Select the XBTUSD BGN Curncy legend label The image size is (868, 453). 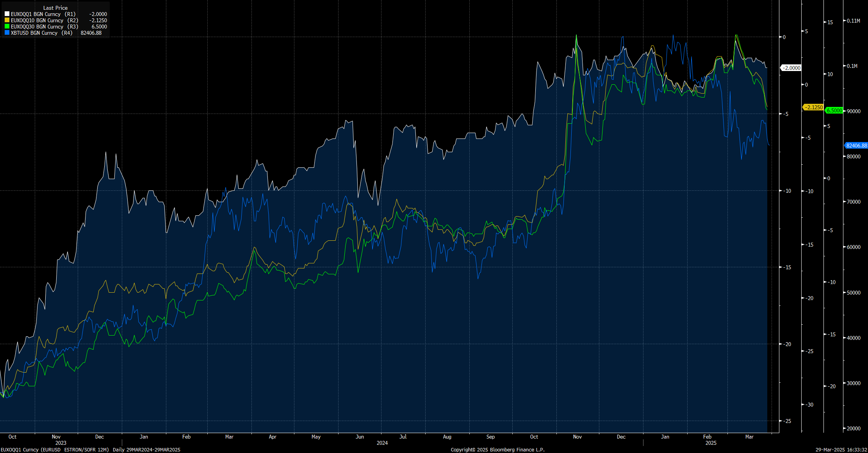[x=34, y=33]
